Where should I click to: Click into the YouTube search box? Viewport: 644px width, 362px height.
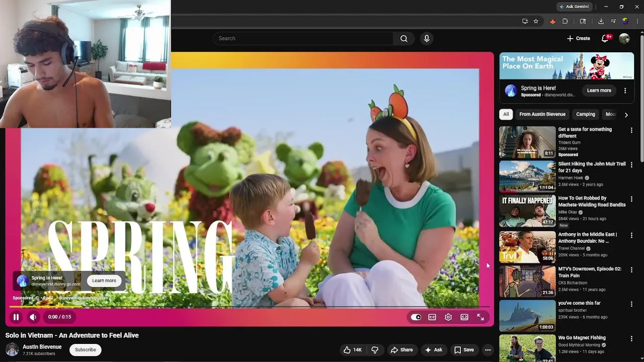pyautogui.click(x=303, y=39)
